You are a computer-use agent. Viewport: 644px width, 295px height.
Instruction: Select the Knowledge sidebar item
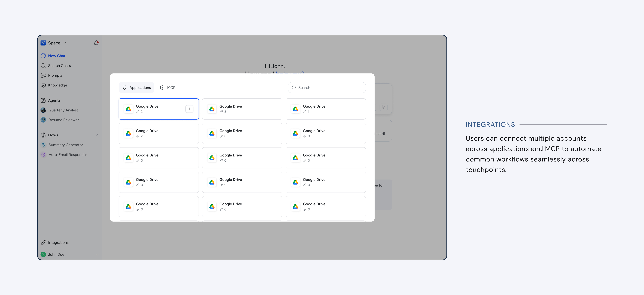pyautogui.click(x=57, y=85)
